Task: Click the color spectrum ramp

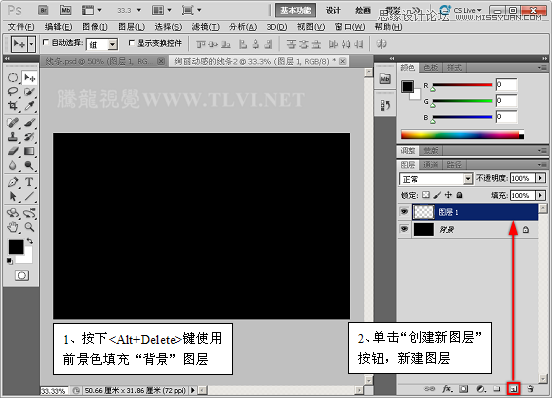Action: point(462,134)
